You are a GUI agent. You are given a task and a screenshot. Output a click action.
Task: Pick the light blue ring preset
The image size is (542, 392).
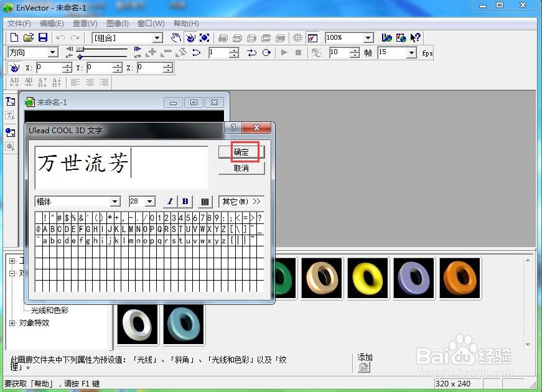pyautogui.click(x=184, y=325)
